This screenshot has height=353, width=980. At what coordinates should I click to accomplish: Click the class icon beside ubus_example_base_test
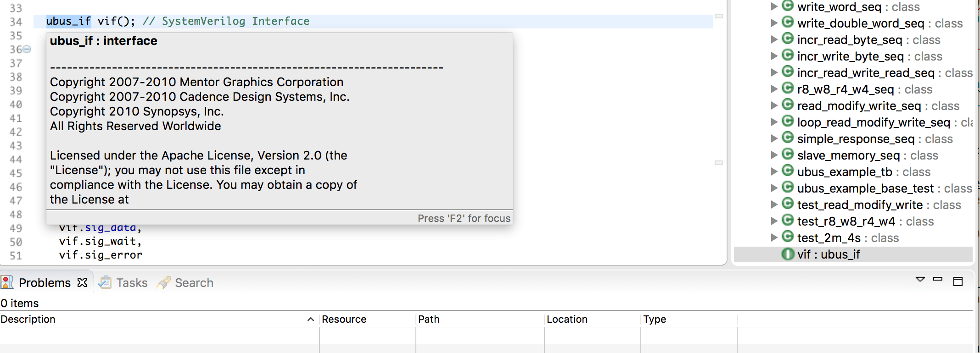tap(788, 187)
